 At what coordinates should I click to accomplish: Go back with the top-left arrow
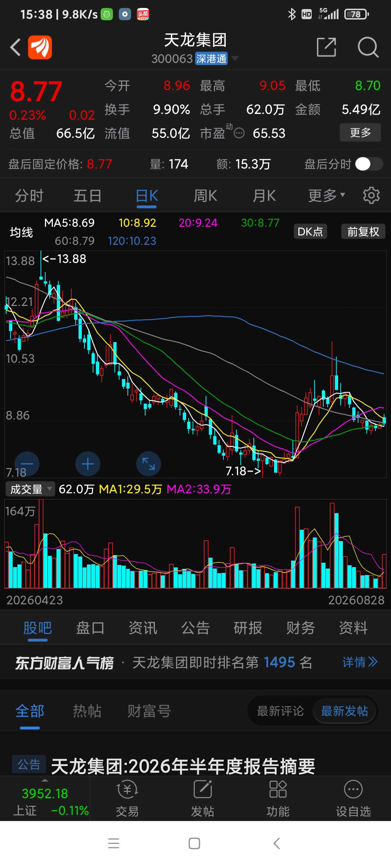[15, 47]
